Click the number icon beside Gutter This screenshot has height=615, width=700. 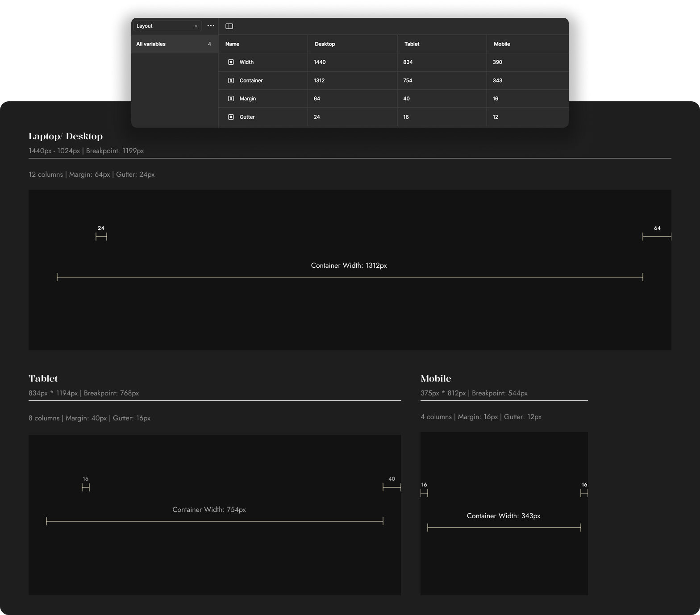pyautogui.click(x=231, y=117)
